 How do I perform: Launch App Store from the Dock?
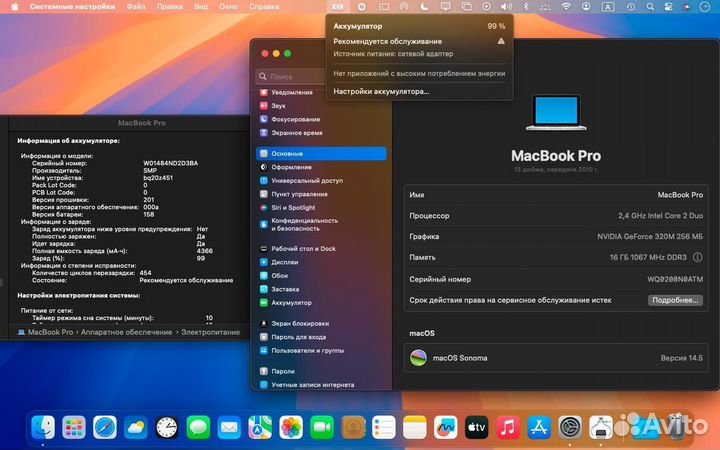(x=539, y=428)
